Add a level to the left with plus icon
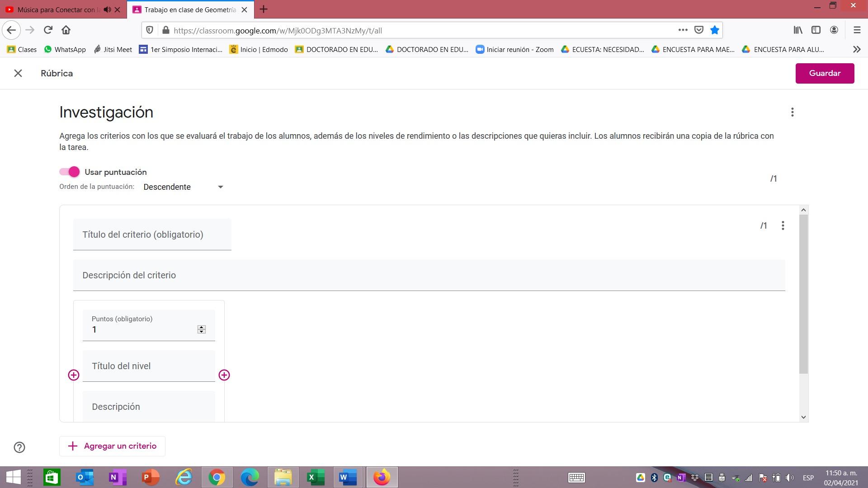The image size is (868, 488). [x=74, y=375]
